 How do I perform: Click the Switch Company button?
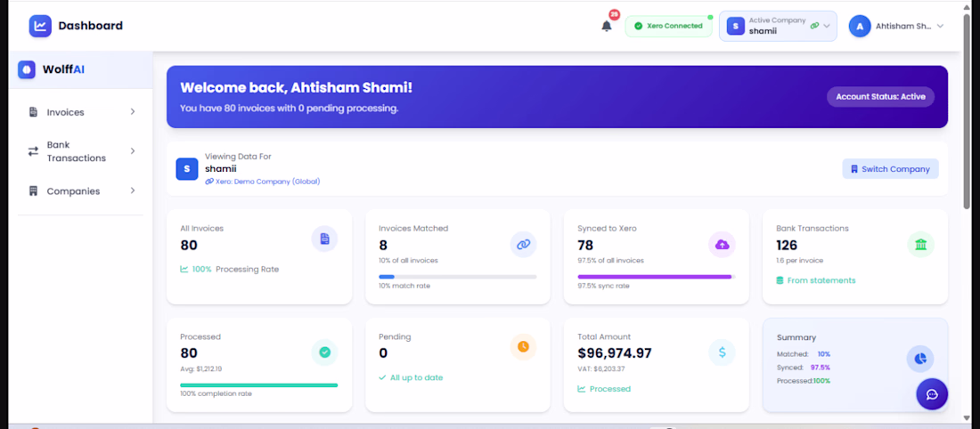(890, 168)
